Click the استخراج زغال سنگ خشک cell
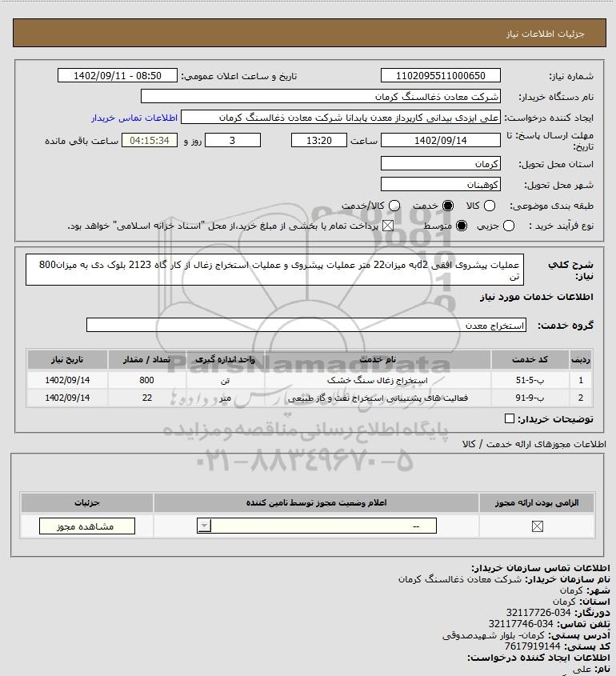The height and width of the screenshot is (676, 616). tap(378, 380)
